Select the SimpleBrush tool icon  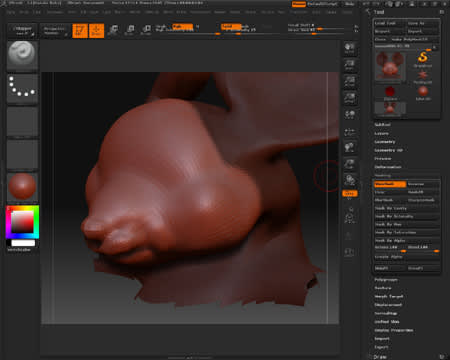423,59
